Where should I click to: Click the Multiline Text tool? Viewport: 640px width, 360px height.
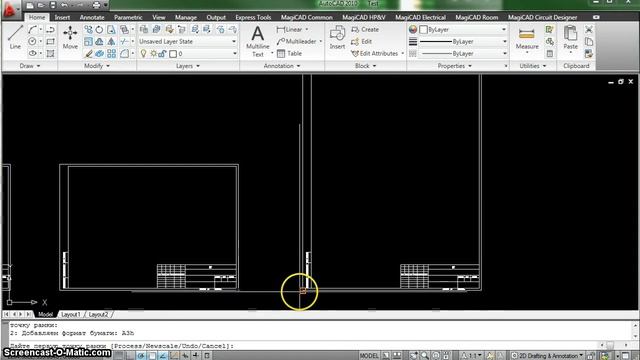click(258, 41)
